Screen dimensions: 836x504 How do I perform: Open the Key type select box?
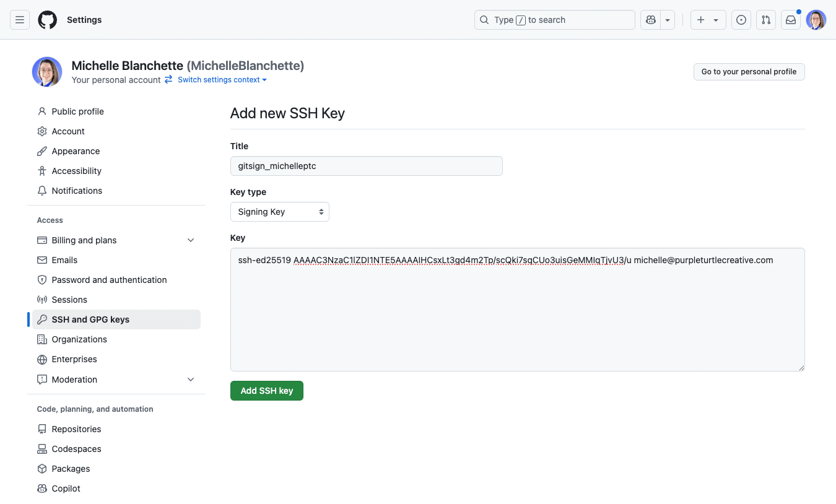pyautogui.click(x=279, y=212)
